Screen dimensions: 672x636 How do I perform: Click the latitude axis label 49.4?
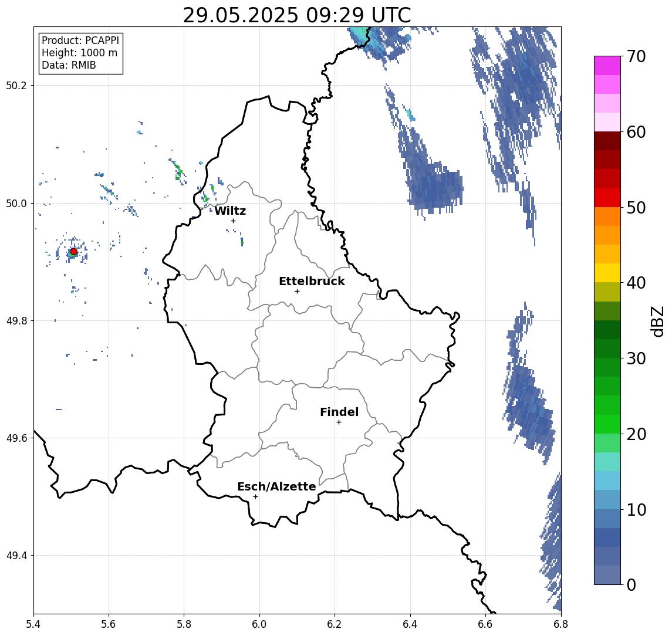16,556
